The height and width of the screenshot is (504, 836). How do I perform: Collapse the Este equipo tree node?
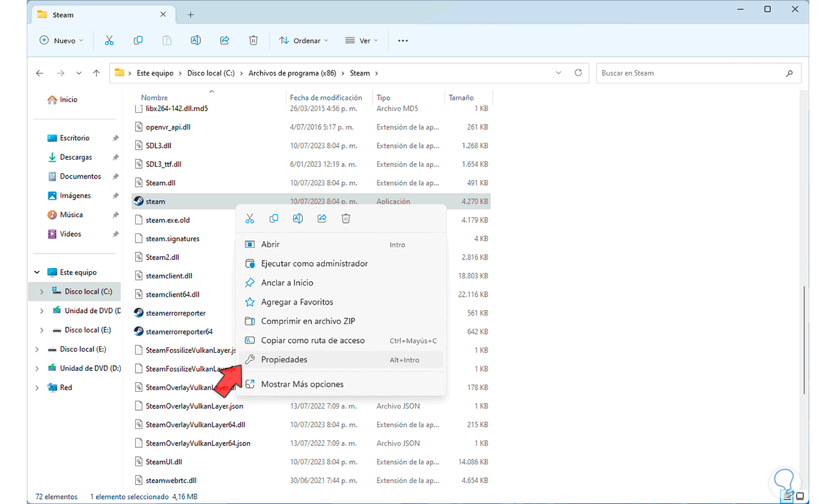[x=37, y=273]
